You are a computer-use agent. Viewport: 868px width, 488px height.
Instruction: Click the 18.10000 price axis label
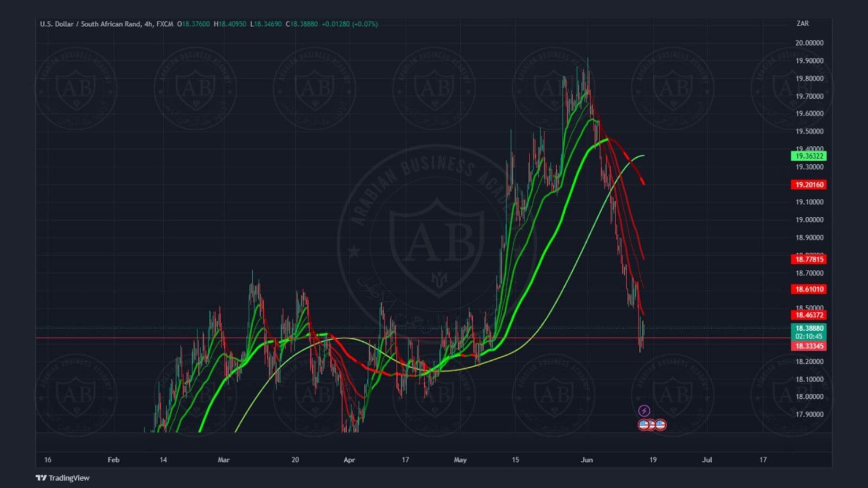pos(810,379)
